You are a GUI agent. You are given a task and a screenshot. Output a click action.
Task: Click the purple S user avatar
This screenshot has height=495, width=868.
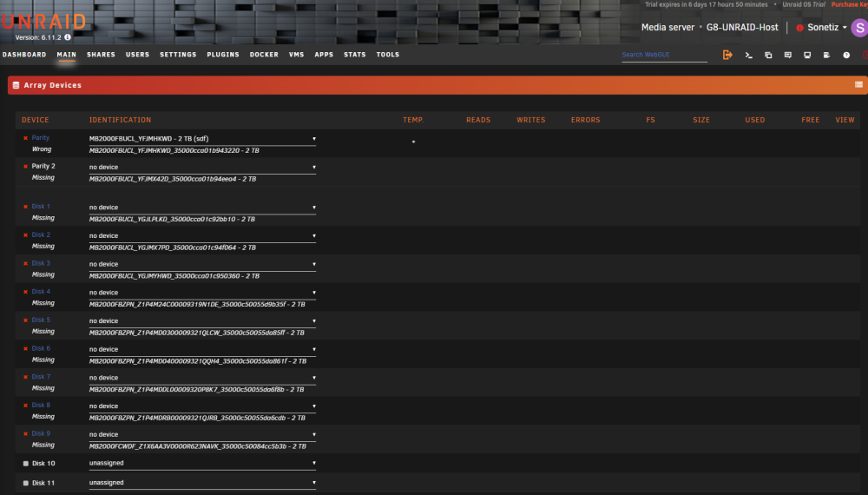coord(859,28)
